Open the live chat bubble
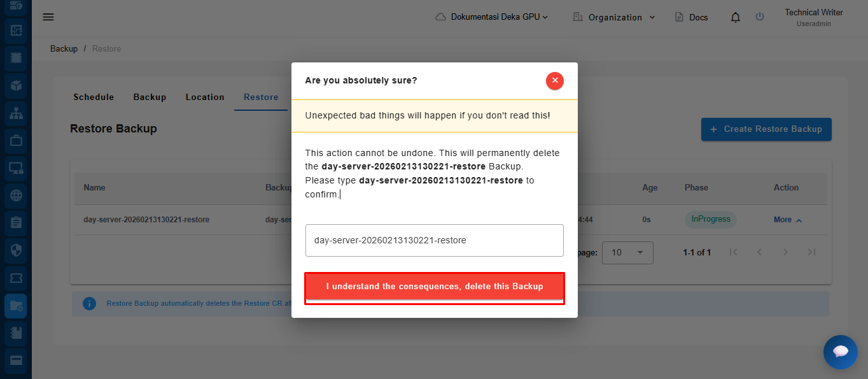 point(840,352)
